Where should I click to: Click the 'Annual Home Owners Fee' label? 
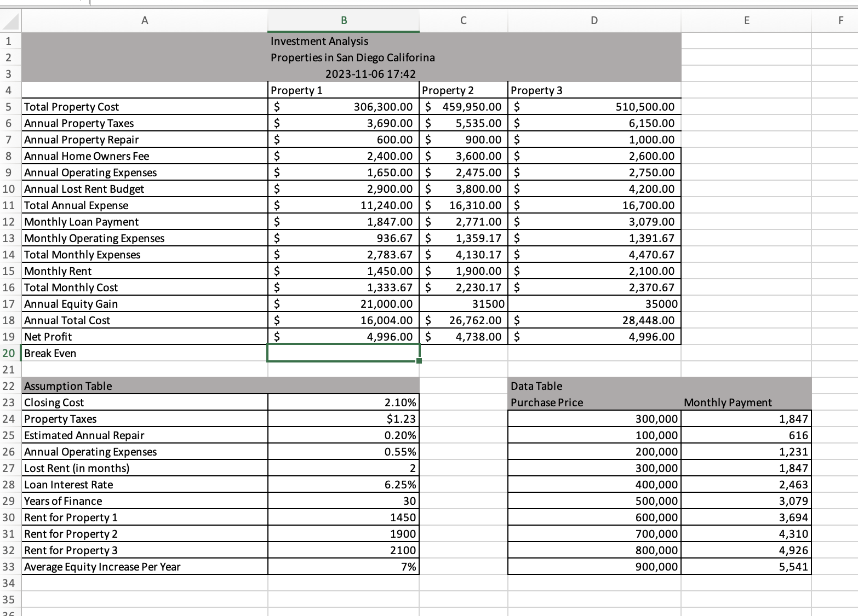point(87,156)
